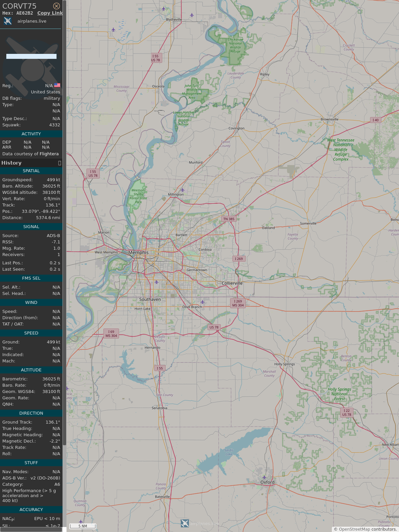Click the Covington town label
Image resolution: width=399 pixels, height=532 pixels.
(x=236, y=128)
